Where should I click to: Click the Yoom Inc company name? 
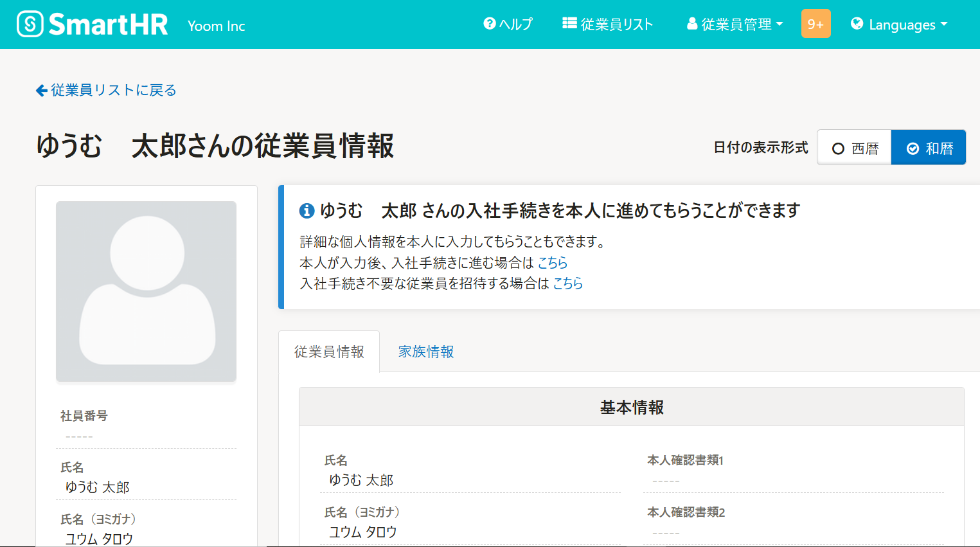(217, 26)
